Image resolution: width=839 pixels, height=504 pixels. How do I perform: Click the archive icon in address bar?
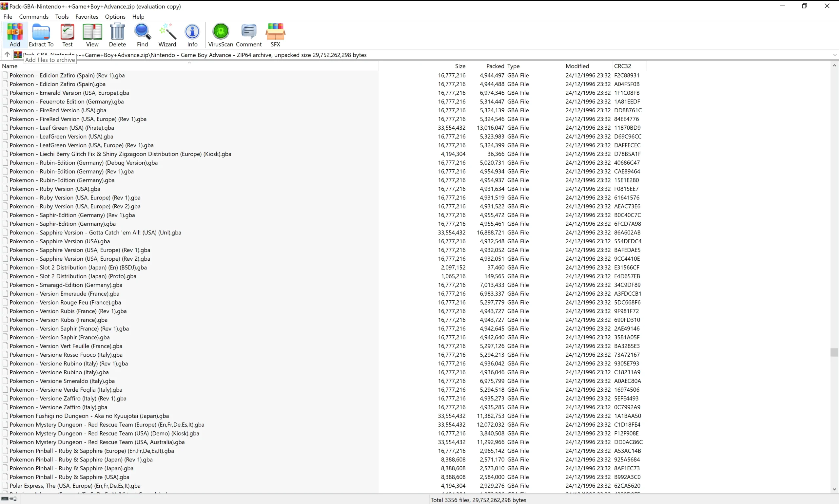[18, 54]
